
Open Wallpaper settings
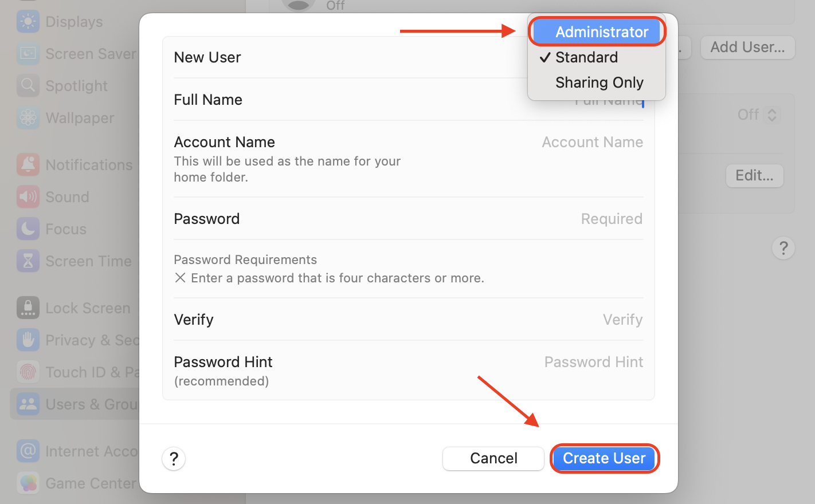[79, 117]
